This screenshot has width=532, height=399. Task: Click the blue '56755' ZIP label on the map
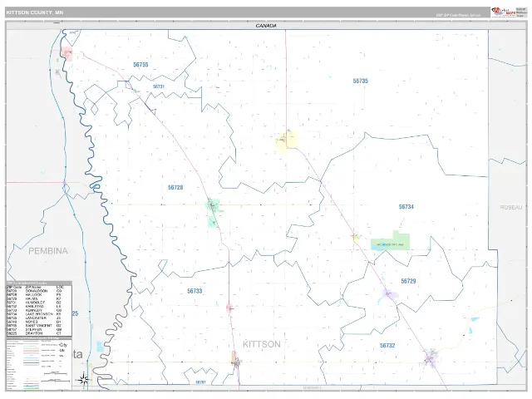tap(140, 65)
